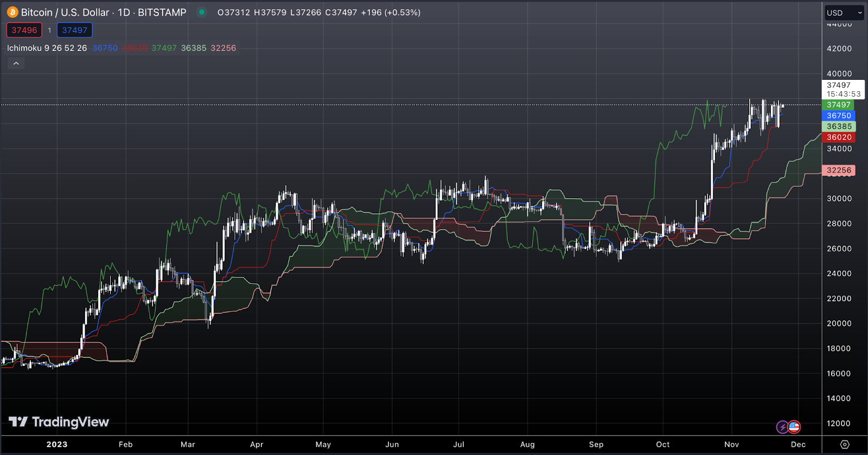Click the Nov label on time axis

(x=732, y=444)
